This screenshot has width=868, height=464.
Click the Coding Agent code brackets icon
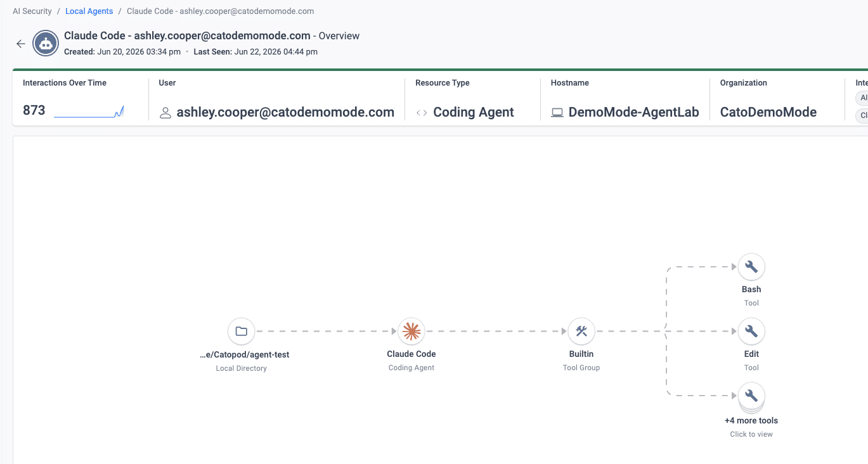[422, 113]
